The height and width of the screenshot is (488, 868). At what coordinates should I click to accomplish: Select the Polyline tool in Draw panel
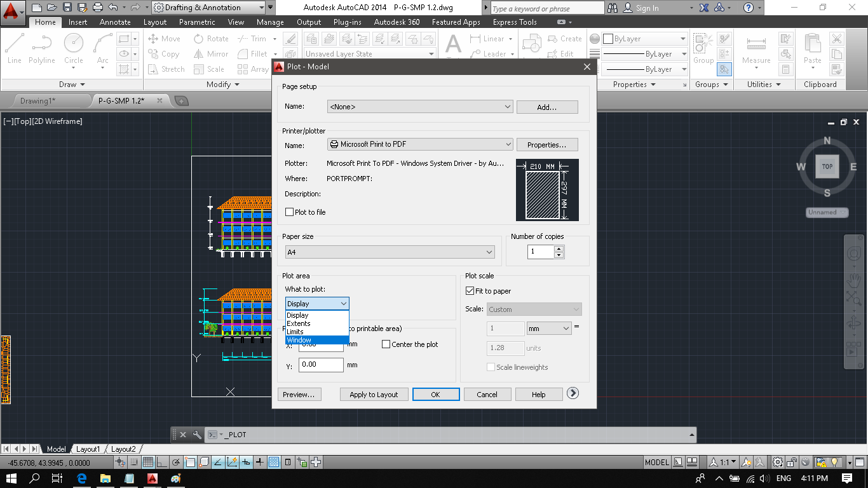coord(42,50)
